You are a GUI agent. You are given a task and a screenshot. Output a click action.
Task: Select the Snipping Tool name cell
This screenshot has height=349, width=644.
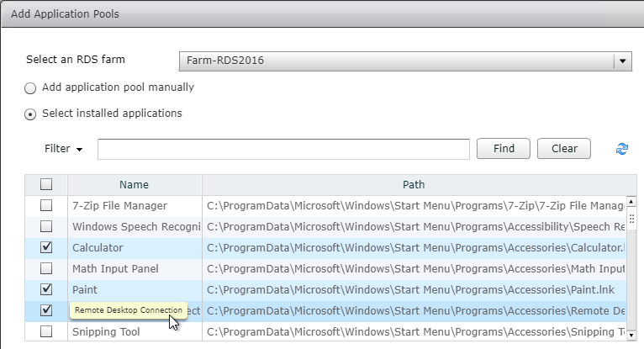point(135,331)
